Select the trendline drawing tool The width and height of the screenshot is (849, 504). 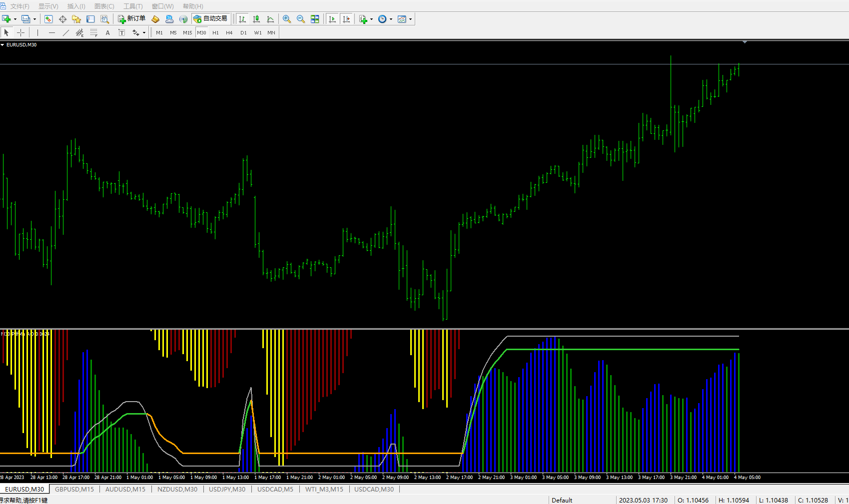[65, 32]
